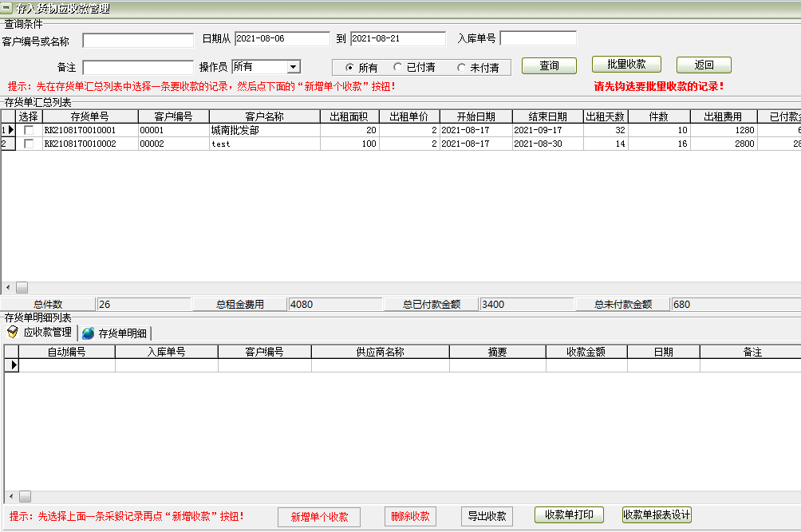Image resolution: width=801 pixels, height=532 pixels.
Task: Click the 摘要 column header
Action: click(x=498, y=352)
